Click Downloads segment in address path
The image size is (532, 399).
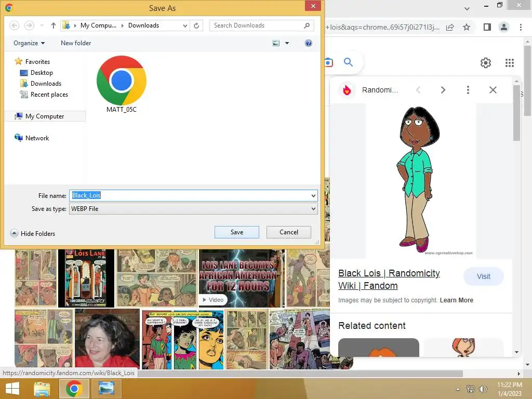143,25
